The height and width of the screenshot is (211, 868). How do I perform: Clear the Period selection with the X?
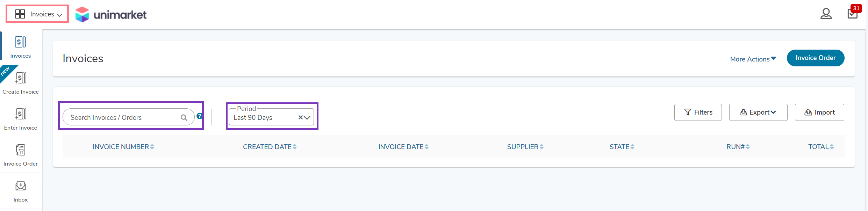(300, 118)
